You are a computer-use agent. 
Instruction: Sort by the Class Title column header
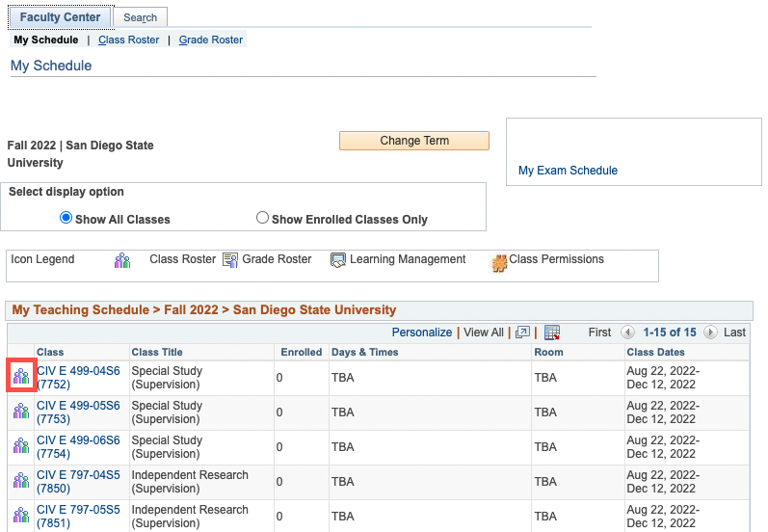(157, 352)
